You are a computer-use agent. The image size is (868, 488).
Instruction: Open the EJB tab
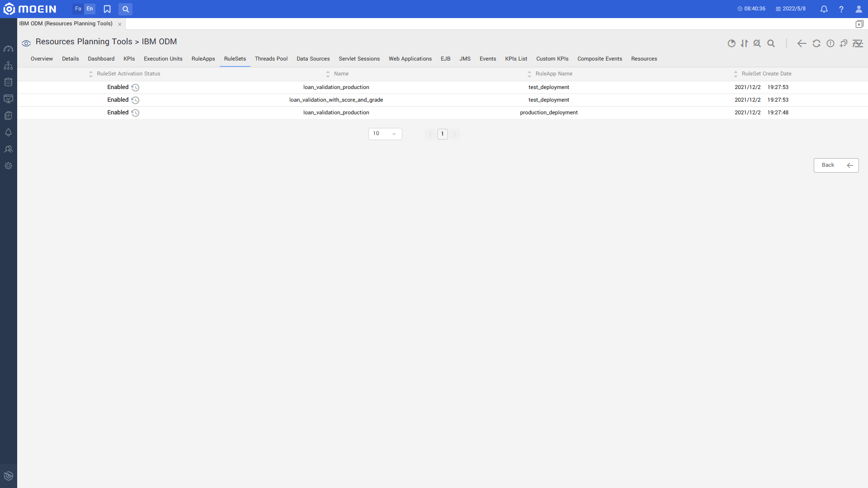[x=446, y=59]
